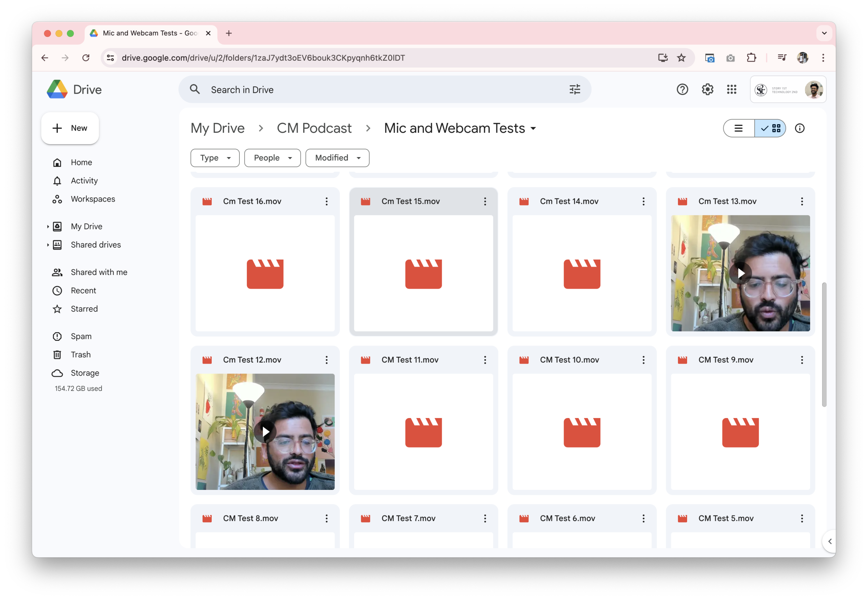Open the media controls icon in Chrome toolbar

click(x=781, y=58)
